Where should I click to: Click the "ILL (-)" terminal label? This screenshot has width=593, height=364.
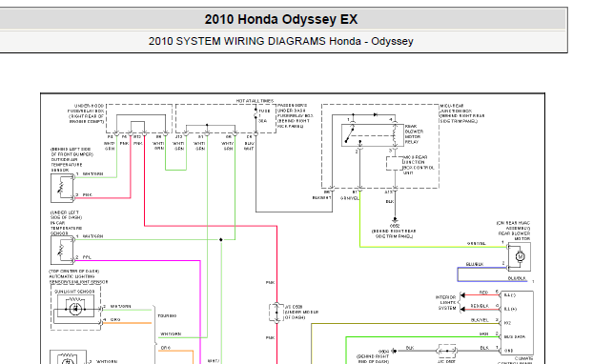(x=510, y=294)
